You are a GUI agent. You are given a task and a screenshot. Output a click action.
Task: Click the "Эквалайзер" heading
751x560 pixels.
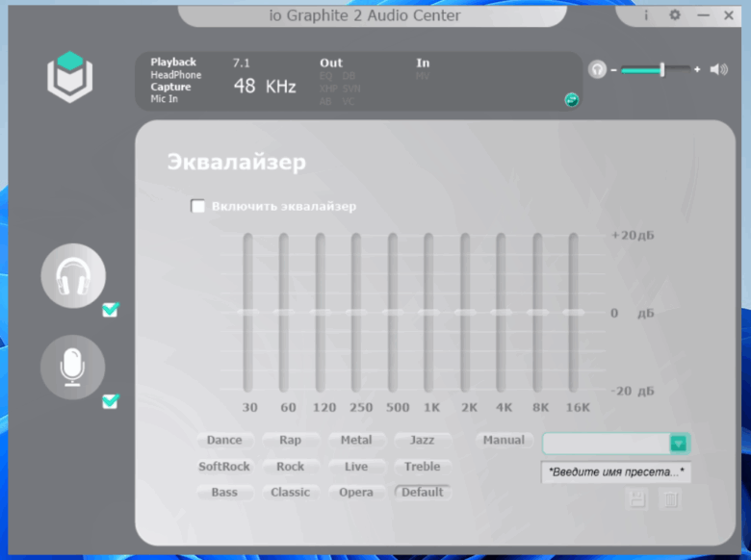click(237, 162)
